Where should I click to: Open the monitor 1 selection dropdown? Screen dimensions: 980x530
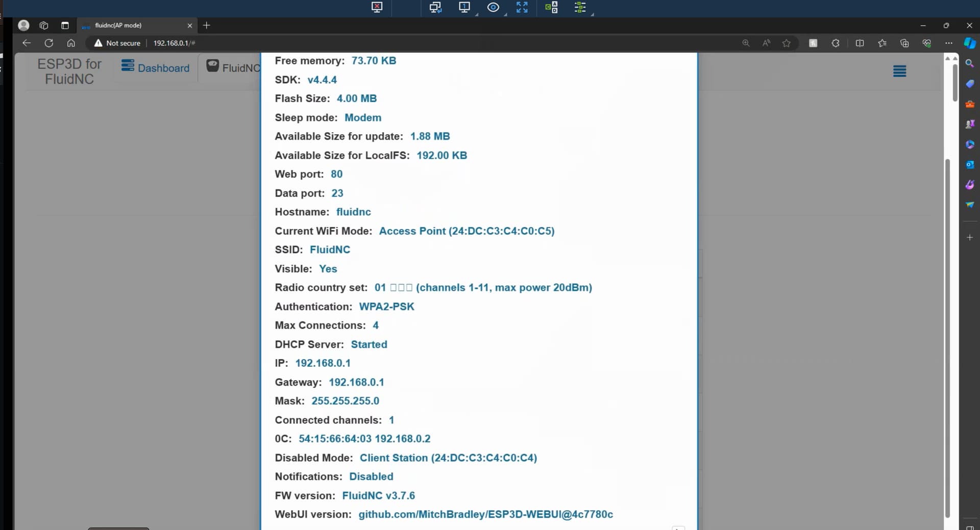tap(465, 7)
